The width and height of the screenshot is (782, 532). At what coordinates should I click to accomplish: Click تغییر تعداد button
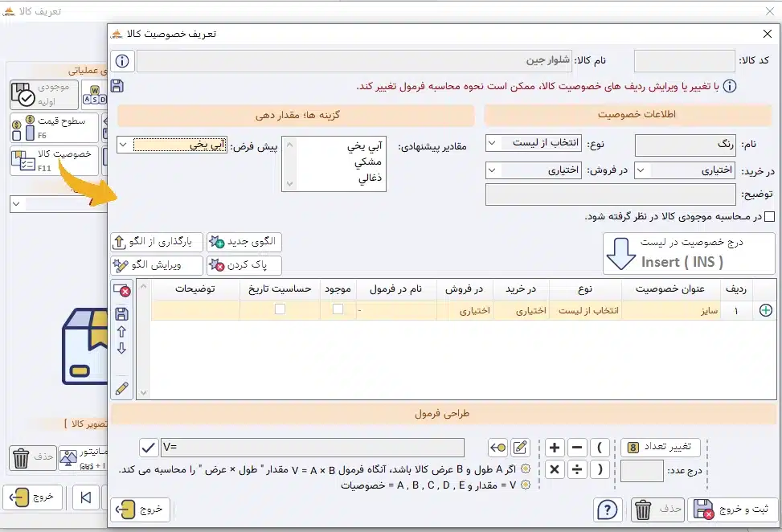661,448
